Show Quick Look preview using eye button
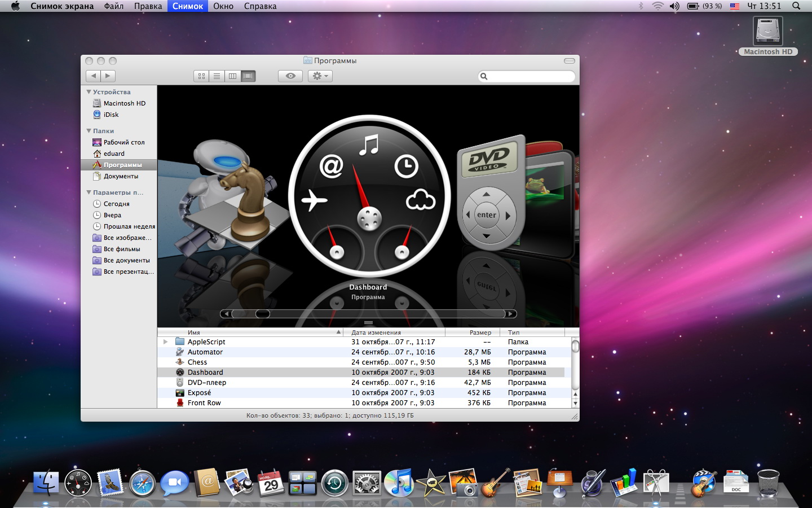Image resolution: width=812 pixels, height=508 pixels. tap(290, 76)
